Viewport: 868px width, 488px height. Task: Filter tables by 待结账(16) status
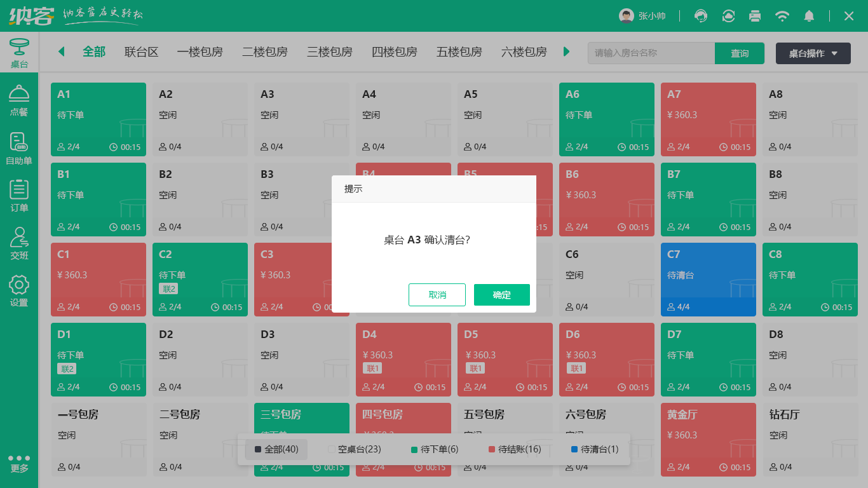click(x=515, y=449)
